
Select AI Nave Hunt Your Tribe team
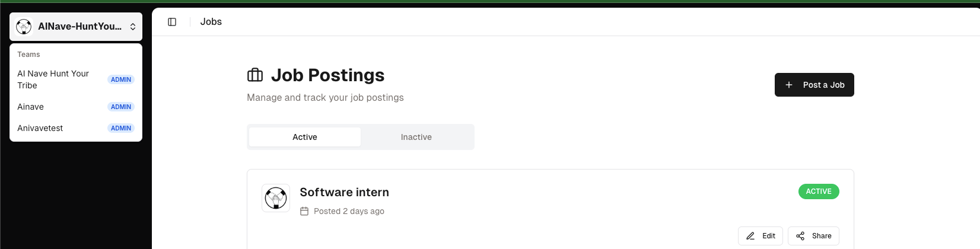[x=53, y=79]
